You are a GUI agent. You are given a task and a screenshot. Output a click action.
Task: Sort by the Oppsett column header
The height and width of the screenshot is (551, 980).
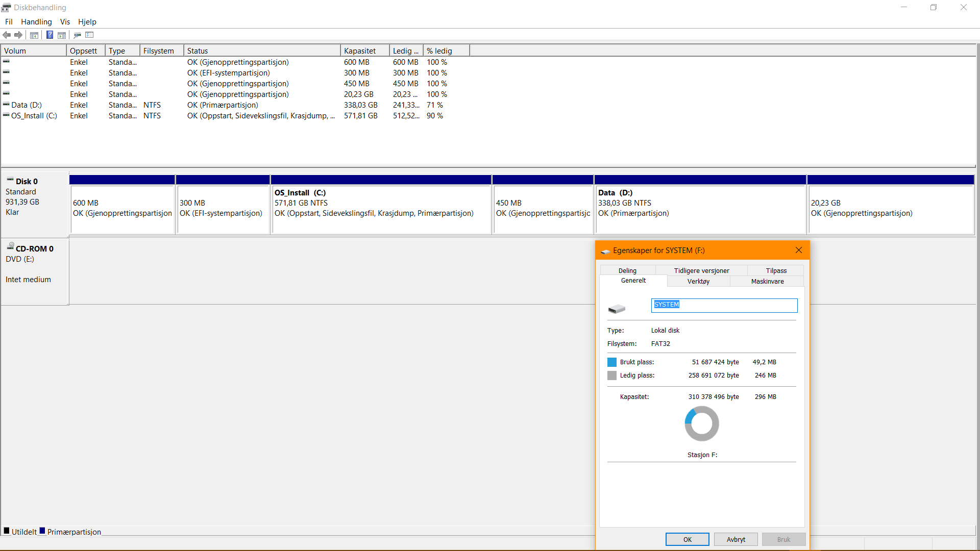point(86,51)
